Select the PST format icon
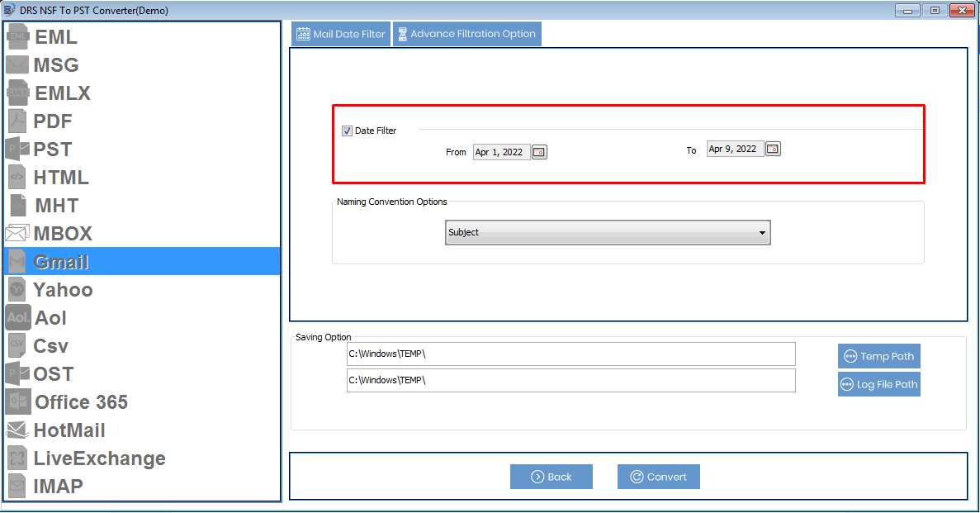Screen dimensions: 980x513 pos(17,150)
